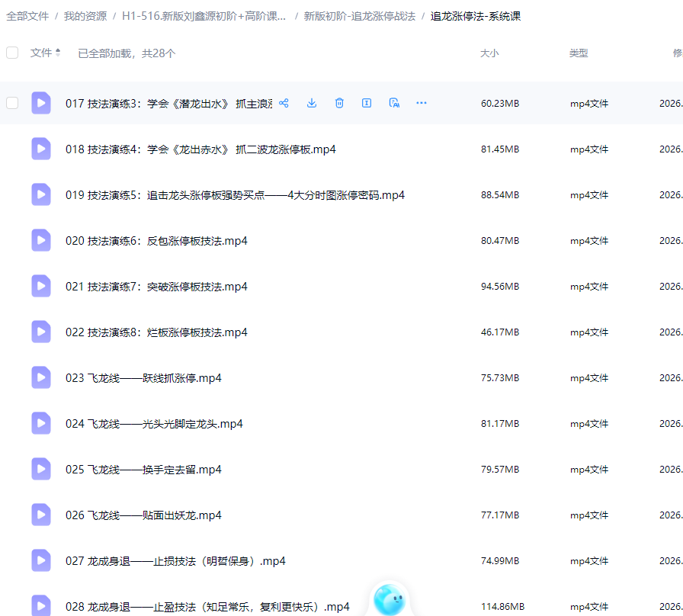Download file 017 using the download icon
This screenshot has width=683, height=616.
coord(312,103)
